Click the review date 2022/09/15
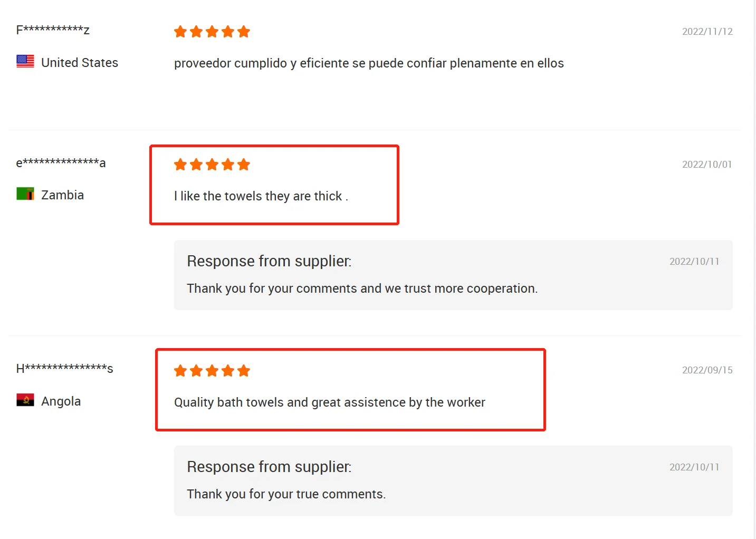The width and height of the screenshot is (756, 539). click(x=707, y=370)
